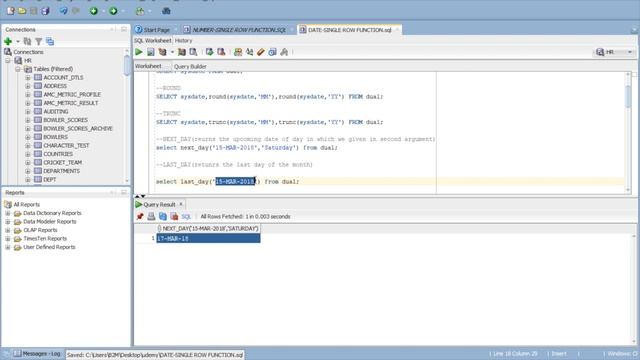Viewport: 640px width, 360px height.
Task: Switch to the Query Builder tab
Action: 190,66
